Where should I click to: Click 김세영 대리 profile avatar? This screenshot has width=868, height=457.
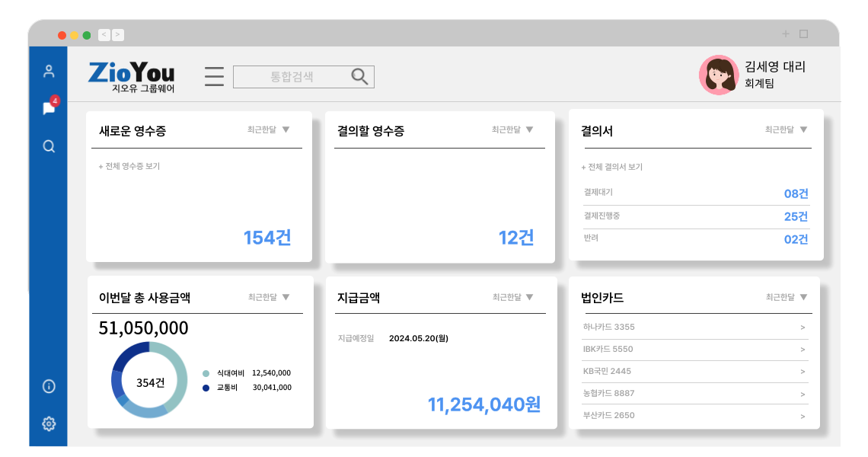718,75
